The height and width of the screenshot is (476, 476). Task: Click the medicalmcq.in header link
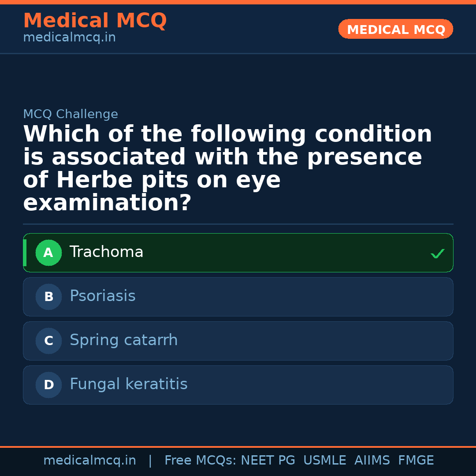(x=69, y=37)
